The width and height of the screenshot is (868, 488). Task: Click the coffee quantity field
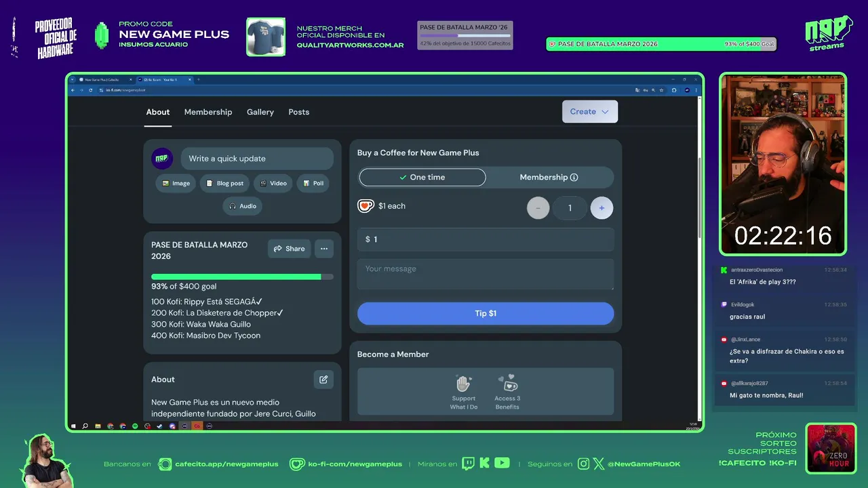pyautogui.click(x=570, y=208)
